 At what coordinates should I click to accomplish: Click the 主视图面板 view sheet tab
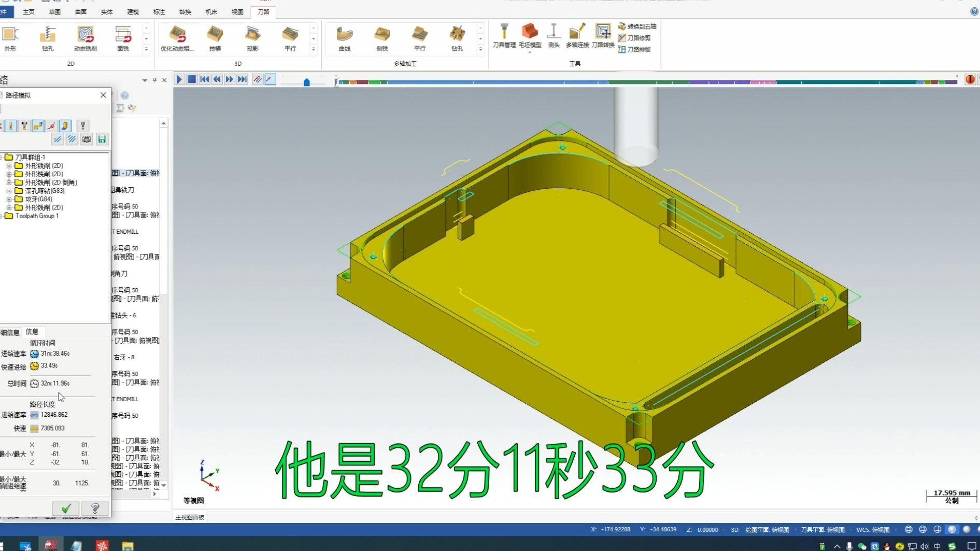[190, 517]
